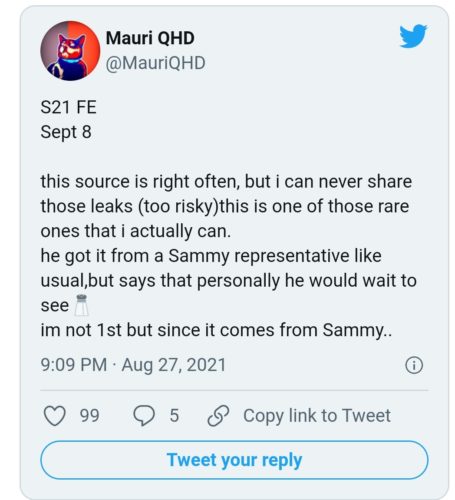Click the Sept 8 text line
This screenshot has width=455, height=500.
coord(66,132)
